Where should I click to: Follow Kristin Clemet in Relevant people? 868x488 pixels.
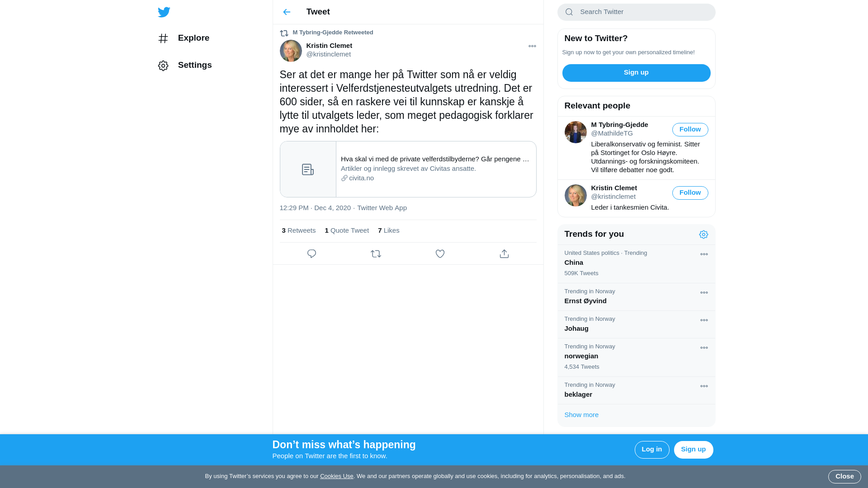(690, 193)
